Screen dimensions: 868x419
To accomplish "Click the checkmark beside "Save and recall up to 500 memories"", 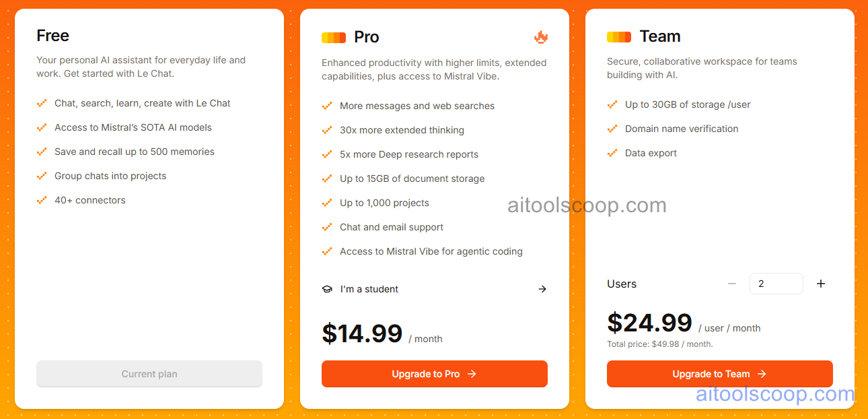I will point(41,152).
